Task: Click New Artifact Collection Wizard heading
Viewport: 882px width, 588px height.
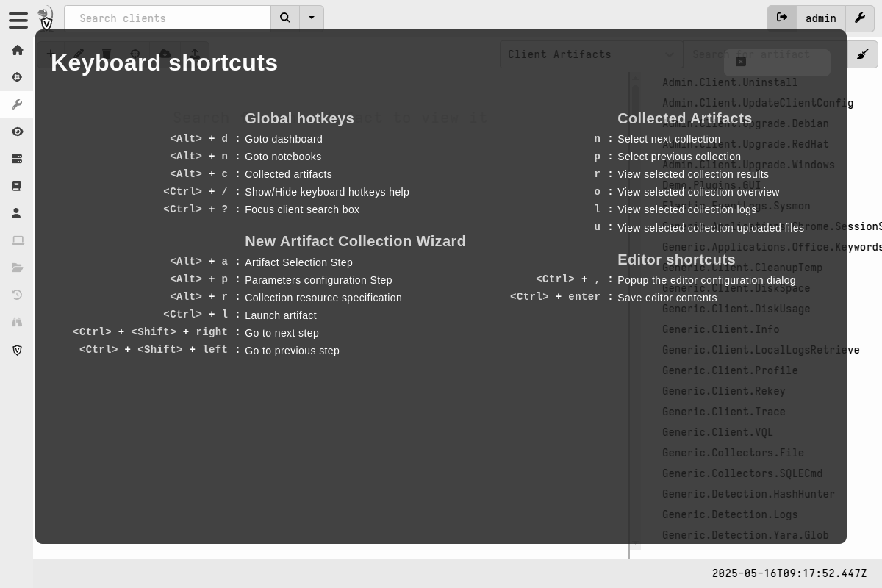Action: 355,241
